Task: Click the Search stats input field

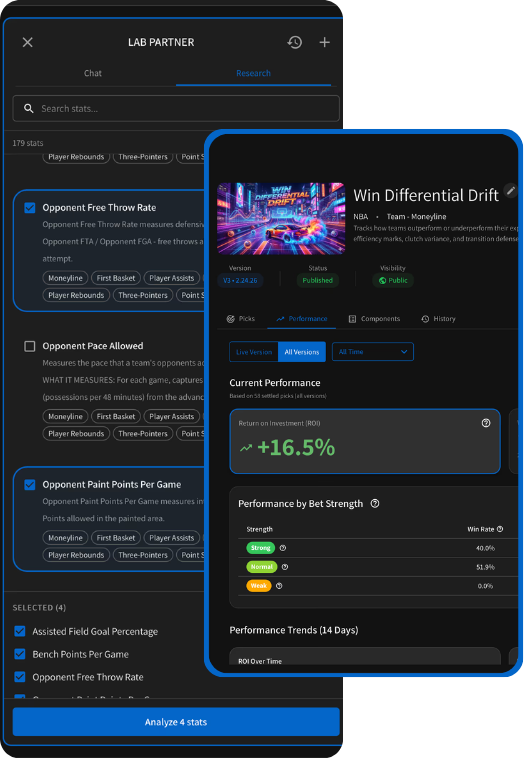Action: 176,108
